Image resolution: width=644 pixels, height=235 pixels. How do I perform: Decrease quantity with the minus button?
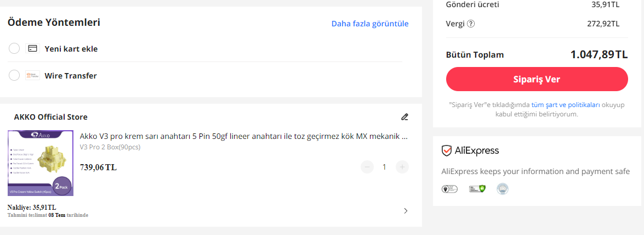coord(368,167)
